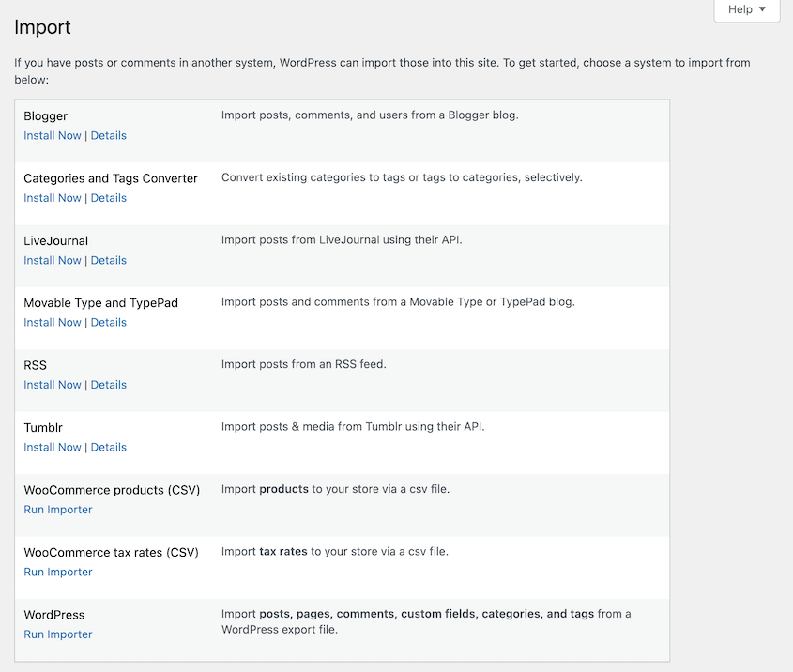This screenshot has width=793, height=672.
Task: Show Details for Movable Type and TypePad
Action: (x=109, y=323)
